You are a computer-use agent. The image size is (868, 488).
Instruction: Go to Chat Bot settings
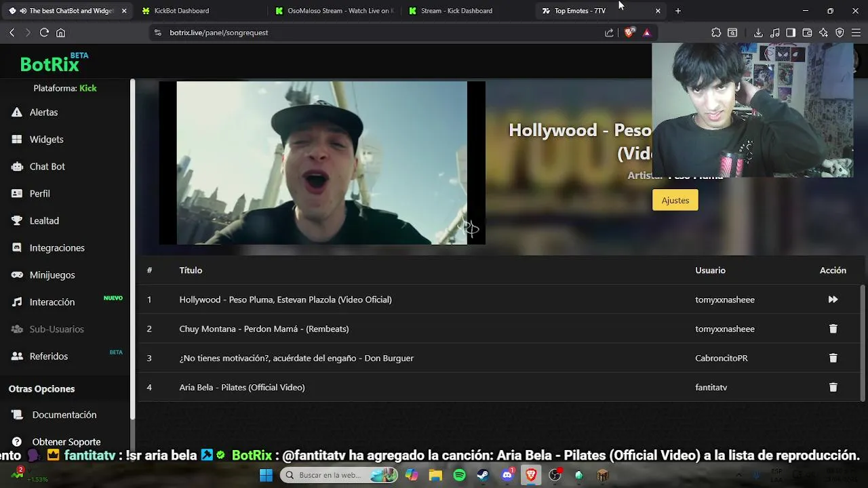pyautogui.click(x=47, y=167)
